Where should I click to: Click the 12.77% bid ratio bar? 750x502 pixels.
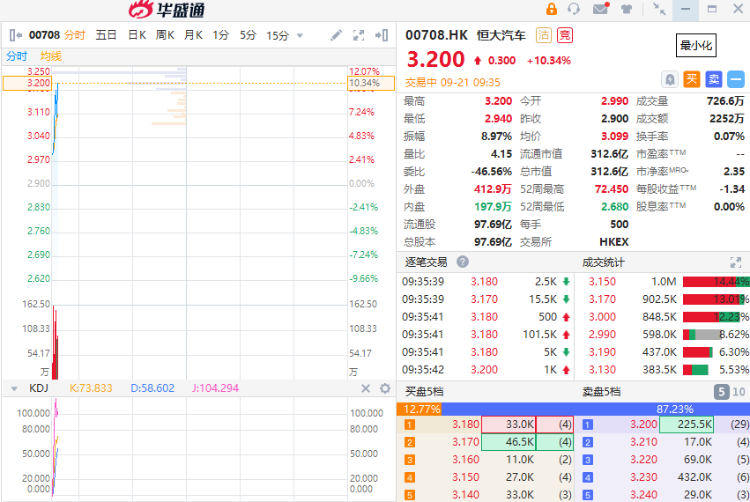tap(419, 409)
